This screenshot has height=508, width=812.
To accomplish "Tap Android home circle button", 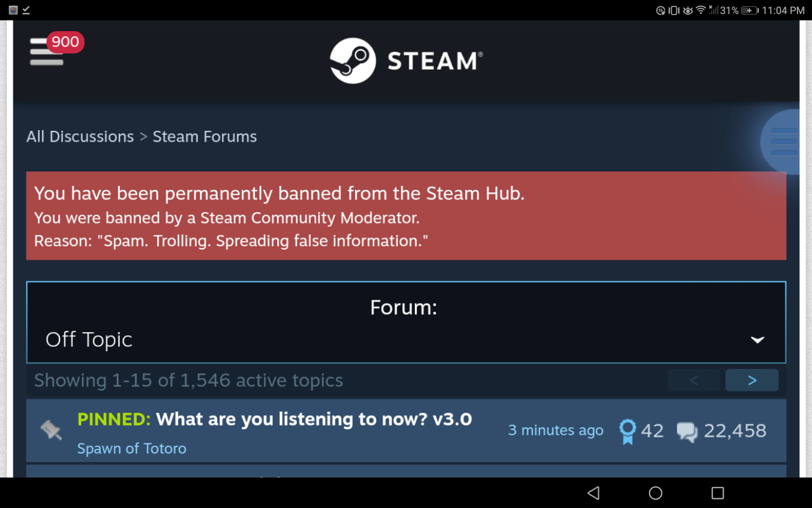I will [x=656, y=493].
